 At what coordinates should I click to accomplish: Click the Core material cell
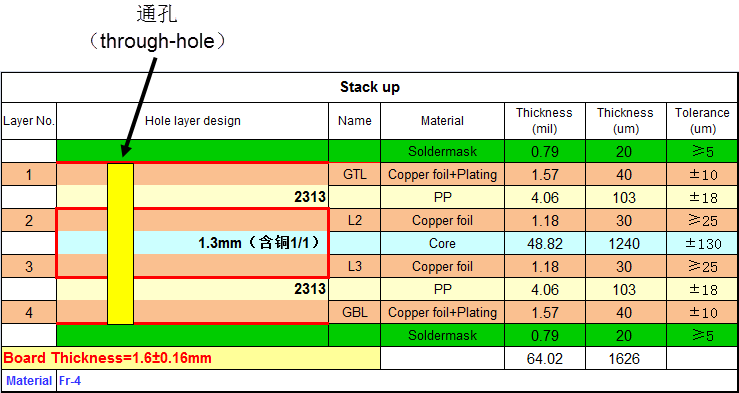[x=442, y=244]
